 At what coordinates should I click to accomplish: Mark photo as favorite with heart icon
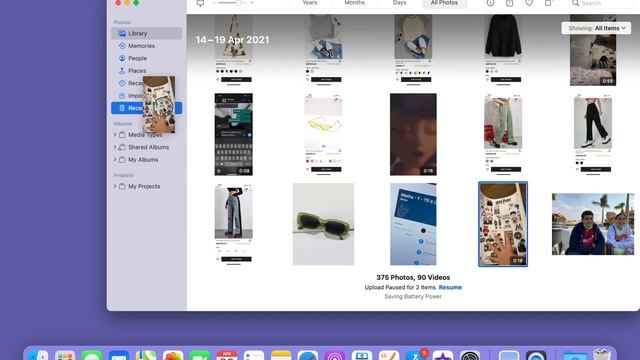[529, 3]
